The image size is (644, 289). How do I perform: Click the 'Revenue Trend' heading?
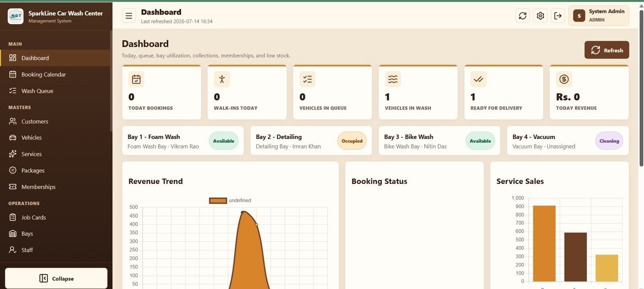pos(155,181)
